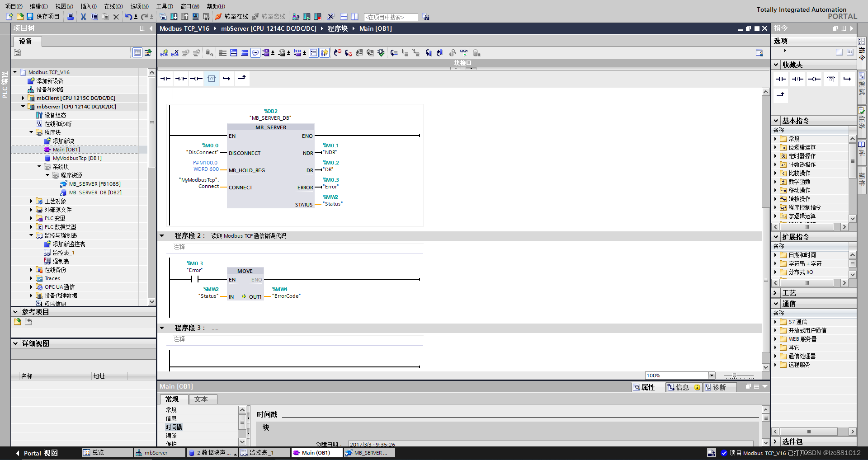This screenshot has height=460, width=868.
Task: Click the Print icon in main toolbar
Action: pyautogui.click(x=70, y=17)
